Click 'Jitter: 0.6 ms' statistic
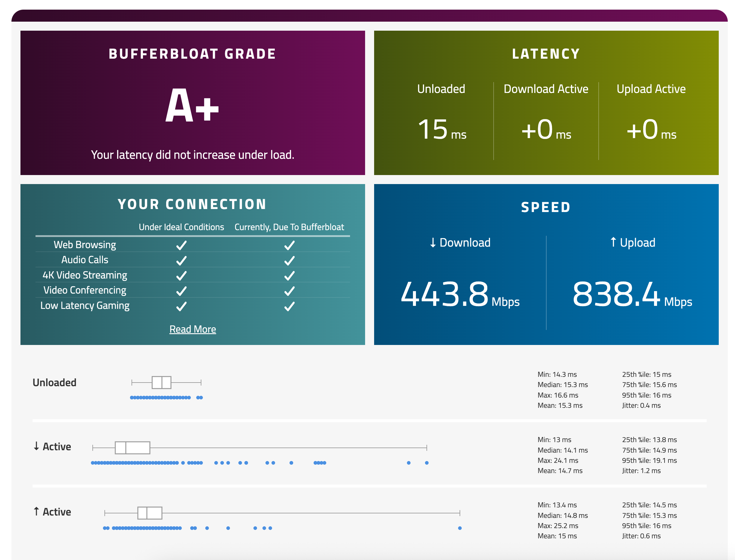This screenshot has height=560, width=735. click(x=641, y=536)
